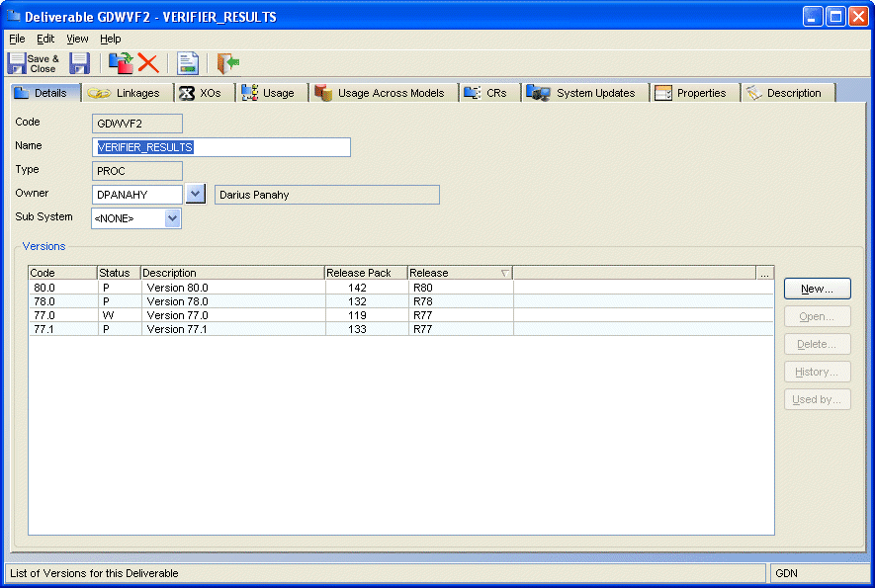
Task: Expand the Sub System combo box
Action: [x=173, y=217]
